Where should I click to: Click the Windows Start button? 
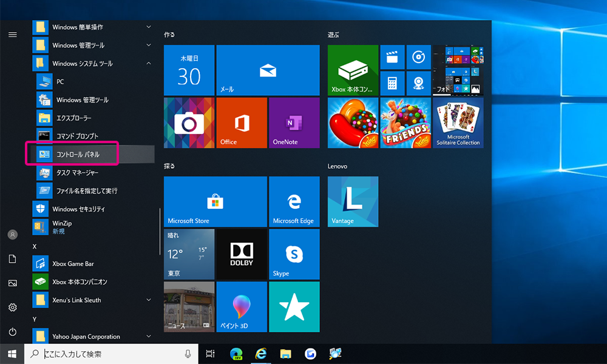[x=12, y=354]
